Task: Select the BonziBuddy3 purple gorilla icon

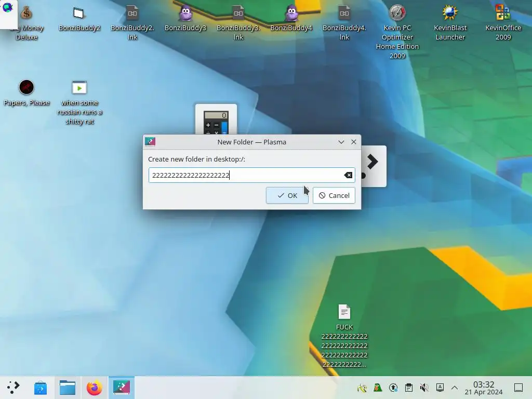Action: (x=185, y=19)
